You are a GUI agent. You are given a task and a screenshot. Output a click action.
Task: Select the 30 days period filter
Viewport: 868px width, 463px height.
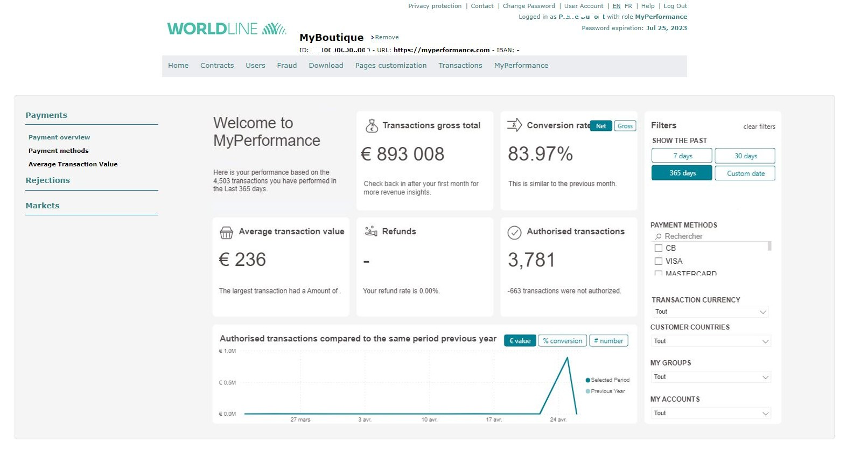pos(745,156)
